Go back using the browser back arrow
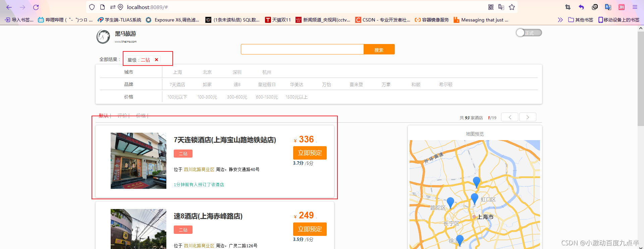 [9, 7]
